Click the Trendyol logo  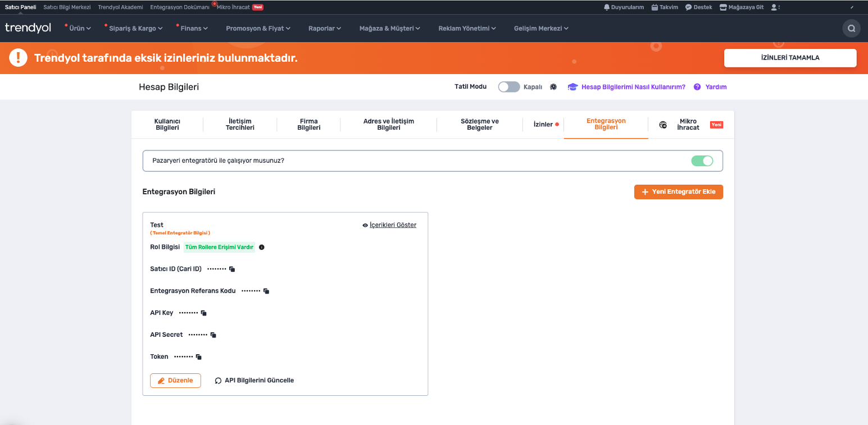[28, 28]
